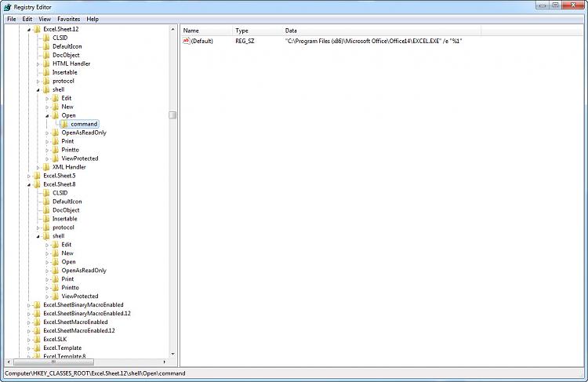Select Edit label under Excel.Sheet.8 shell

point(67,245)
